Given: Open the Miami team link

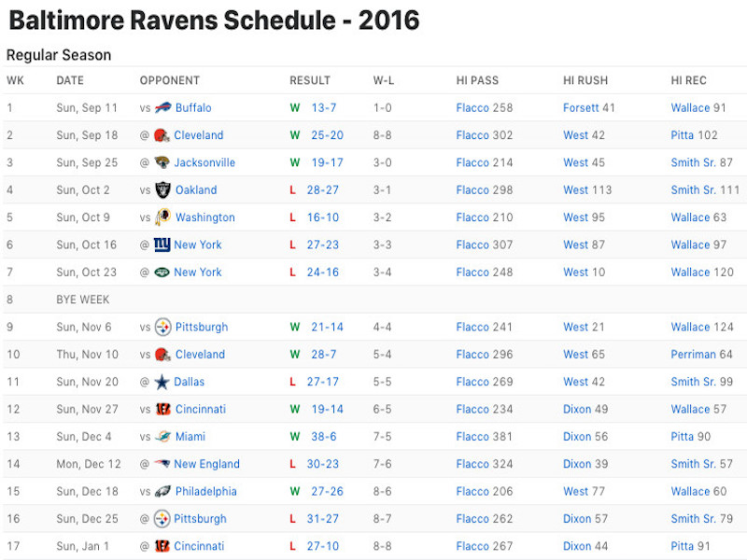Looking at the screenshot, I should pos(190,437).
